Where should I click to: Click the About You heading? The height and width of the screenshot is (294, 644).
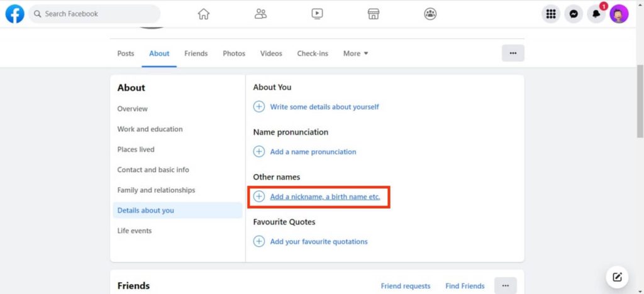coord(272,87)
